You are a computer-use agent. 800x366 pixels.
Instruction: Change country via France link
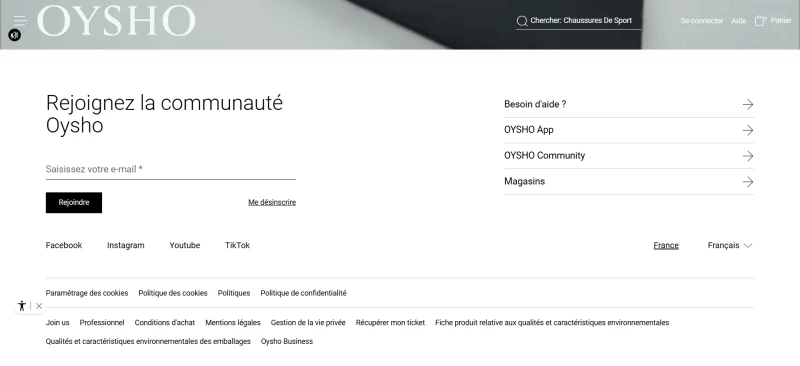pyautogui.click(x=666, y=246)
